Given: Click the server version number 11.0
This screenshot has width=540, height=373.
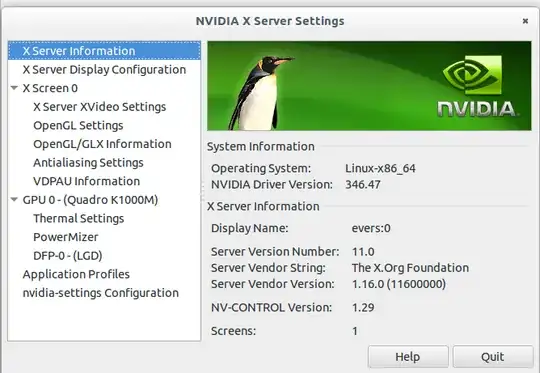Looking at the screenshot, I should click(363, 252).
